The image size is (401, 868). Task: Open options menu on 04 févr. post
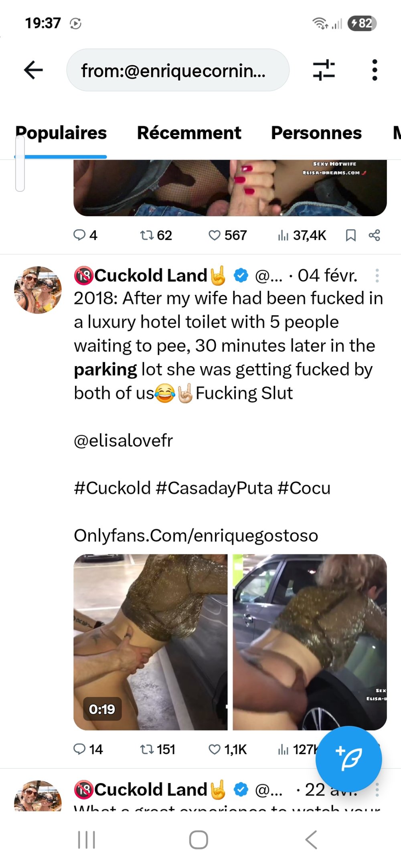click(377, 276)
